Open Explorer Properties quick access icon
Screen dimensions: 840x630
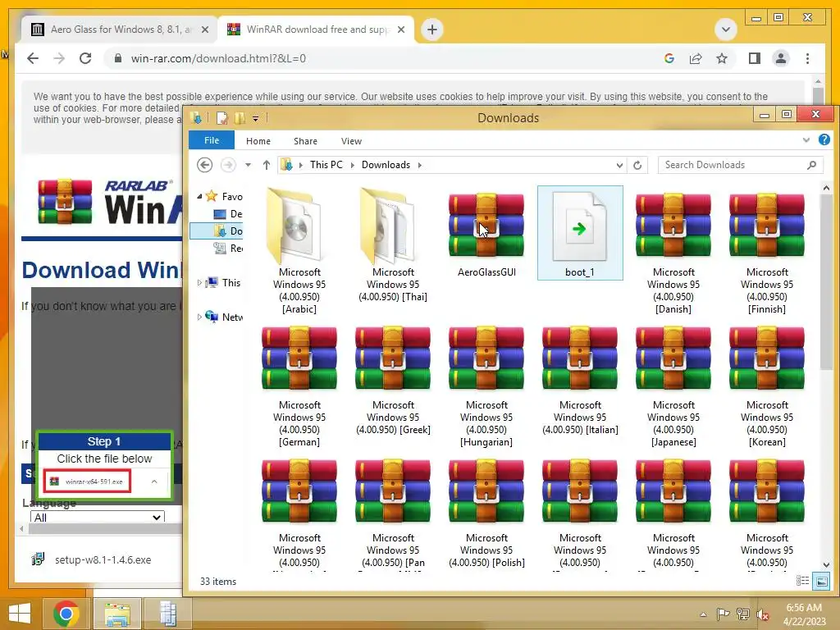pos(221,118)
